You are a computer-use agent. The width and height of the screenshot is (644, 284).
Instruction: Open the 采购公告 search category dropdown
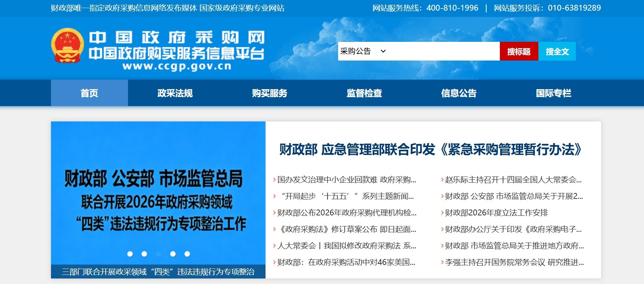[363, 51]
